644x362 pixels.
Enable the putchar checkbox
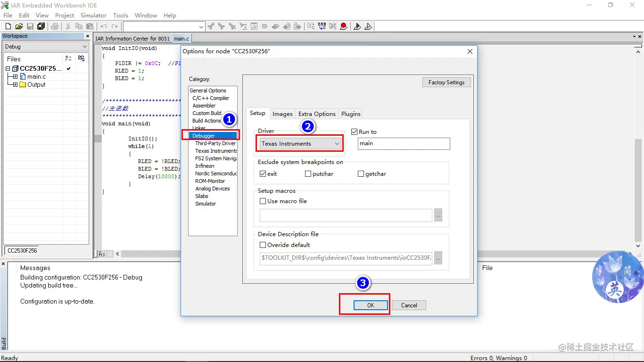(x=308, y=174)
